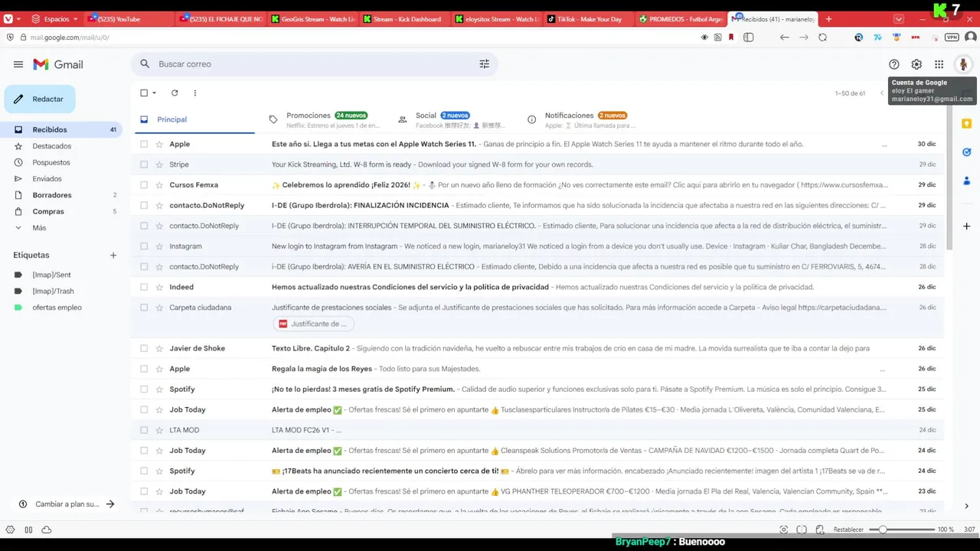Refresh the inbox
The height and width of the screenshot is (551, 980).
pyautogui.click(x=175, y=93)
